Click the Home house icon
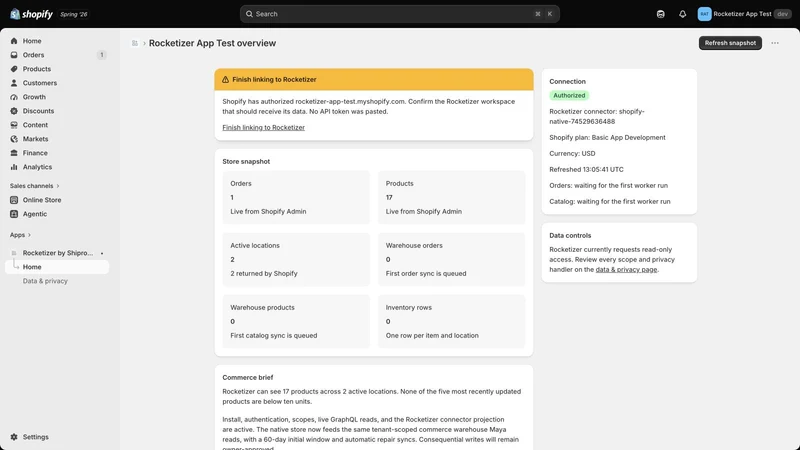This screenshot has height=450, width=800. click(x=14, y=41)
